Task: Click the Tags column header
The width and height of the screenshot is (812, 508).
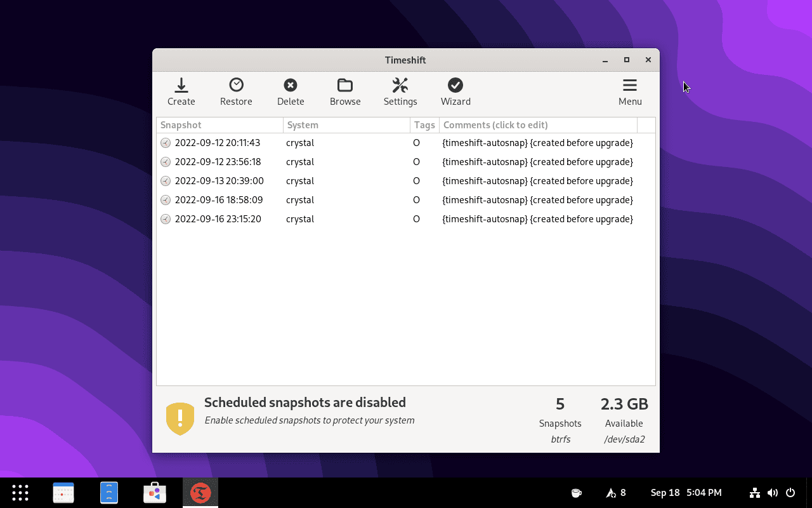Action: point(424,125)
